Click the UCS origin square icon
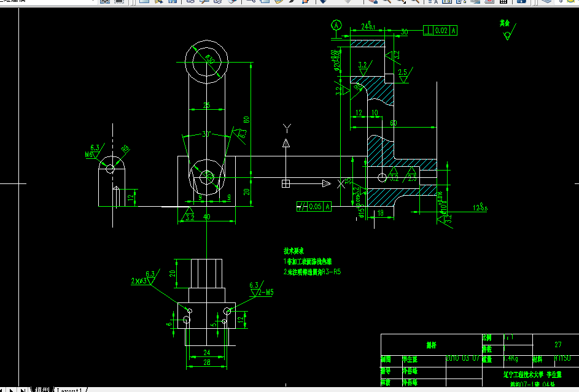This screenshot has width=579, height=392. pyautogui.click(x=286, y=183)
